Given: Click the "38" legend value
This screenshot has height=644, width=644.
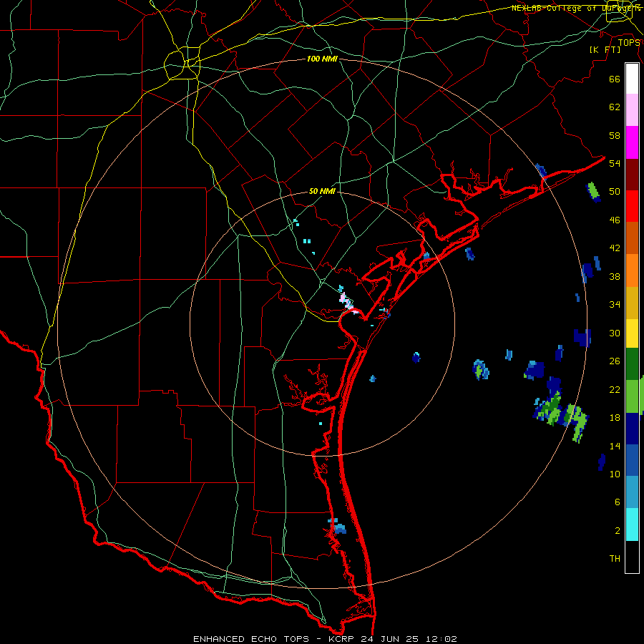Looking at the screenshot, I should tap(615, 276).
